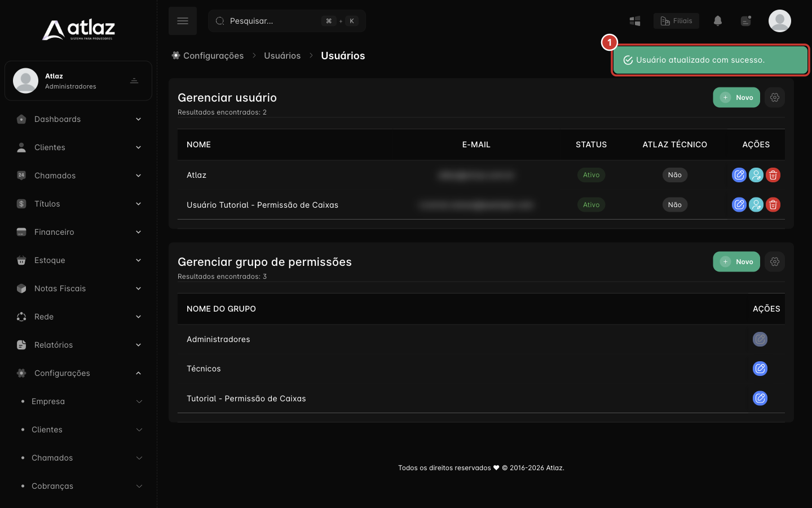Open permissions icon for Atlaz user

[x=756, y=175]
